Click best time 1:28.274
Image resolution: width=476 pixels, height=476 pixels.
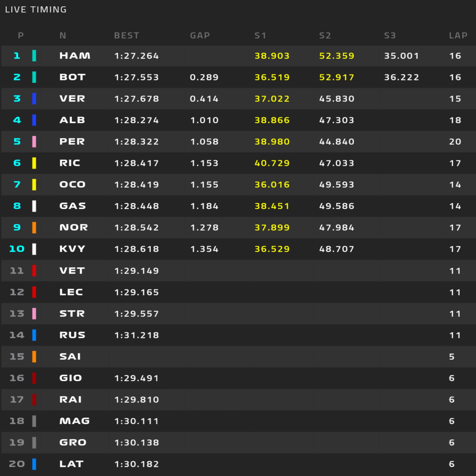pyautogui.click(x=136, y=120)
